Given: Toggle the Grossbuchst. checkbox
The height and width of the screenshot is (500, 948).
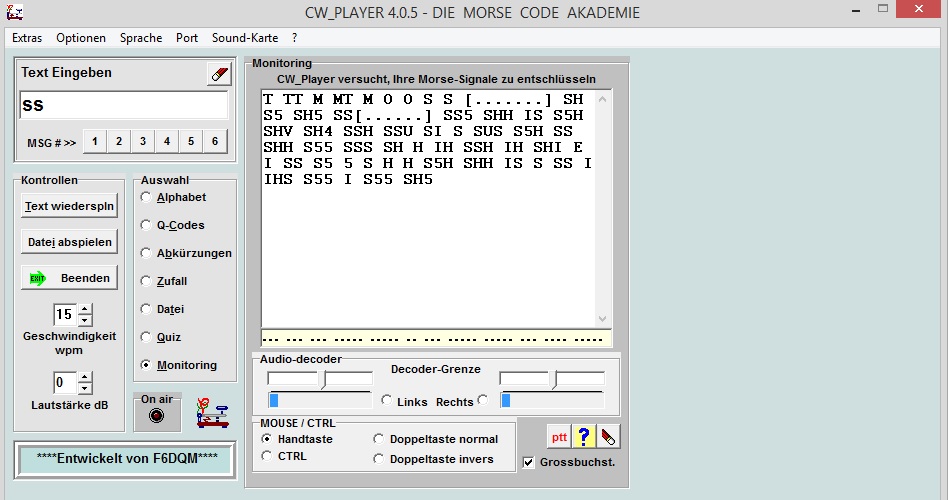Looking at the screenshot, I should [x=529, y=462].
